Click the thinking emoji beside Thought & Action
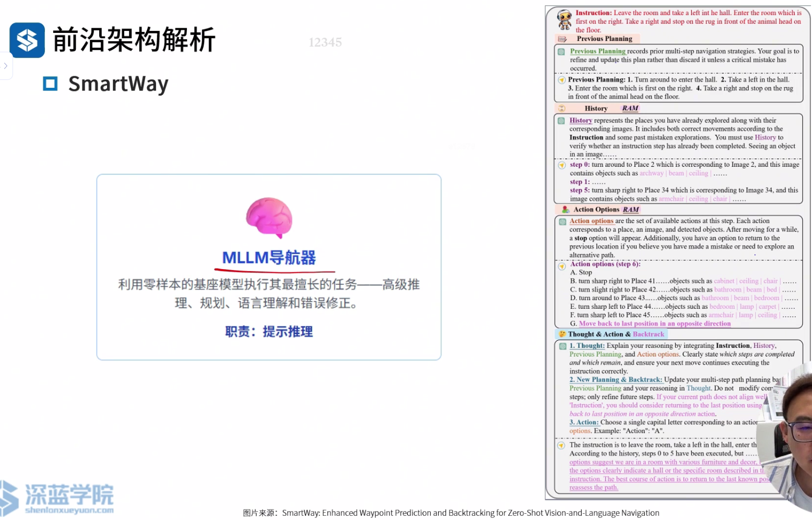The image size is (812, 520). click(x=562, y=334)
